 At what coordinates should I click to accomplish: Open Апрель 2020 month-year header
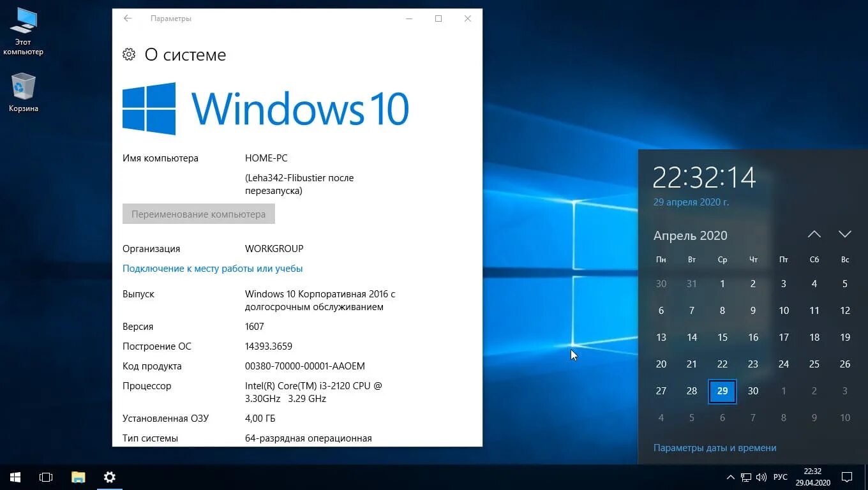tap(690, 235)
